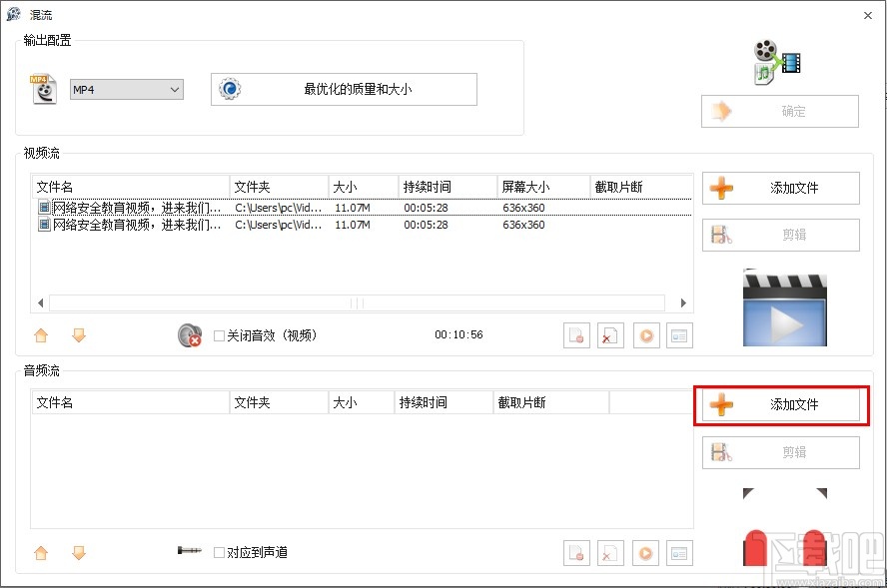Click the 屏幕大小 column header

click(x=543, y=187)
